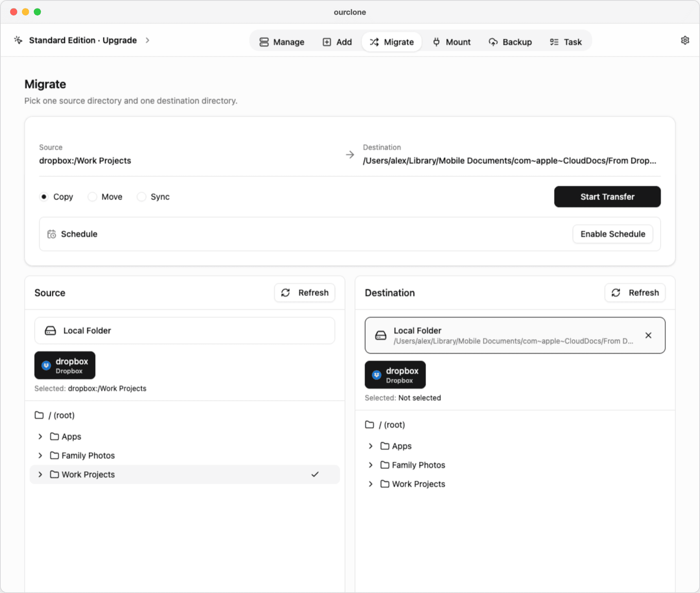The image size is (700, 593).
Task: Open the Manage tab
Action: [x=282, y=42]
